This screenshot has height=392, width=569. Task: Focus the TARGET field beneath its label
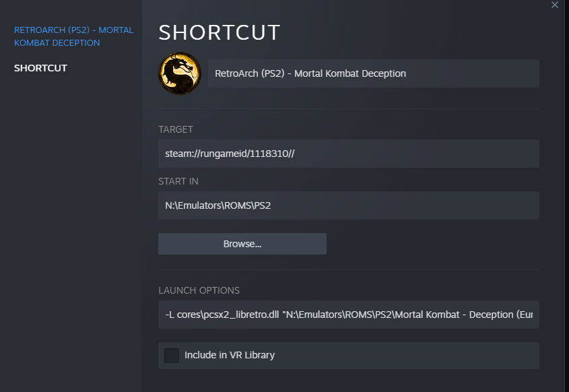point(348,154)
